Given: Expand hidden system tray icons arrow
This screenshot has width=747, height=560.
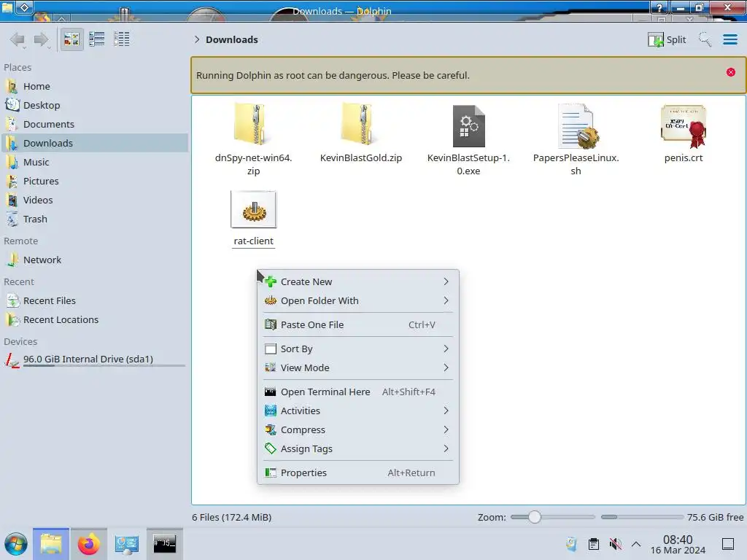Looking at the screenshot, I should point(636,544).
